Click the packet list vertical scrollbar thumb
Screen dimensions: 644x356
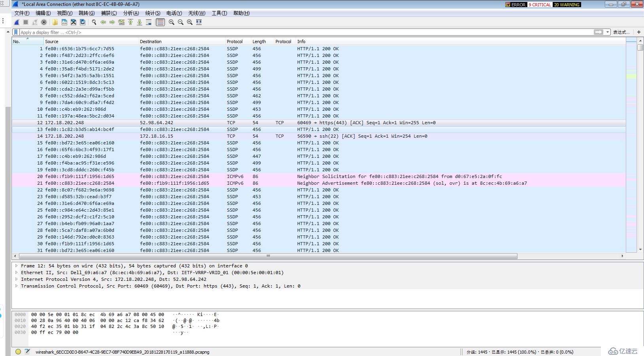640,47
